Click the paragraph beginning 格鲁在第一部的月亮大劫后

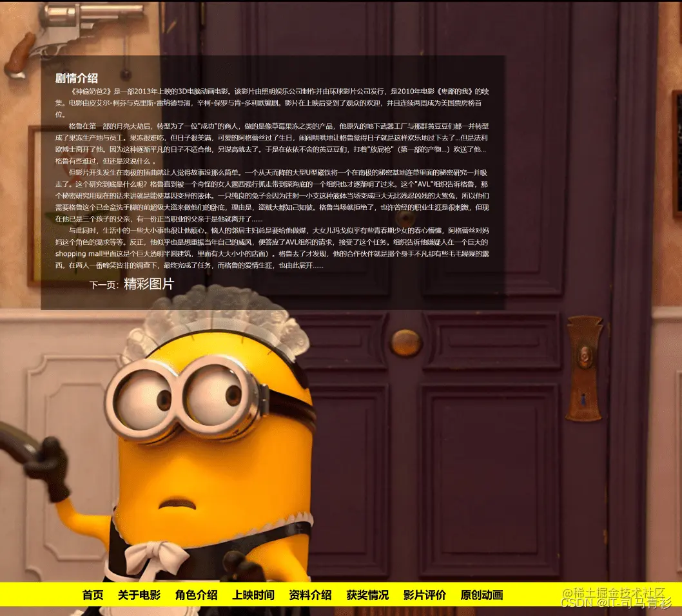(x=272, y=144)
